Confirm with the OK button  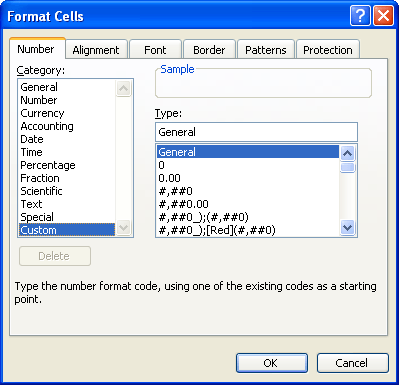coord(272,363)
